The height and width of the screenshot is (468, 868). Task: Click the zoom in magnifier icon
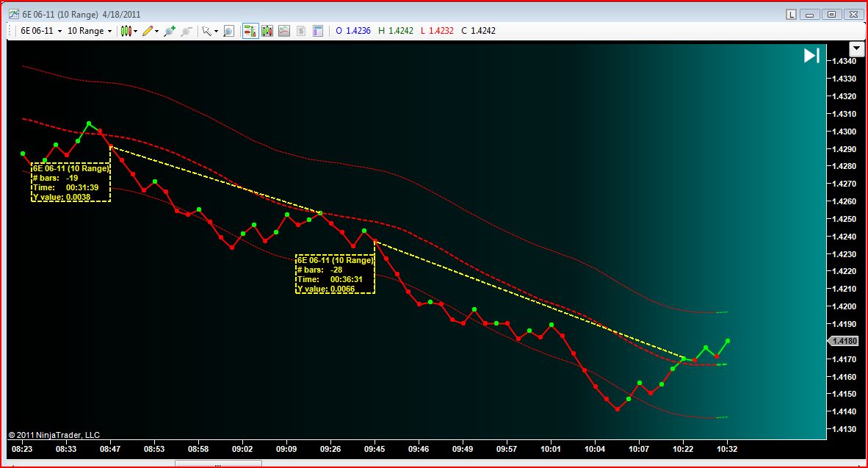tap(170, 31)
